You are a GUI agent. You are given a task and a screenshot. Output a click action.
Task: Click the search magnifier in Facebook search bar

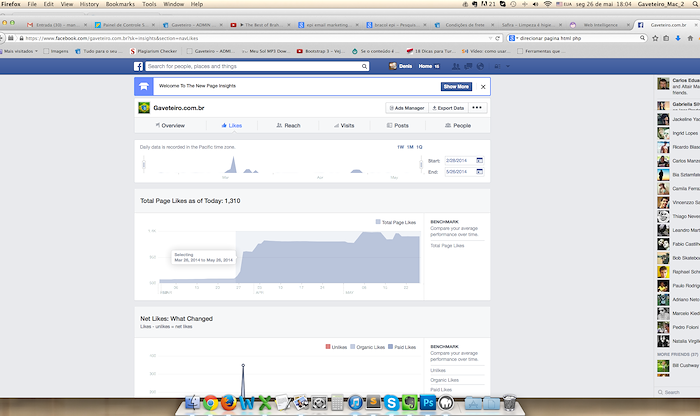click(364, 66)
